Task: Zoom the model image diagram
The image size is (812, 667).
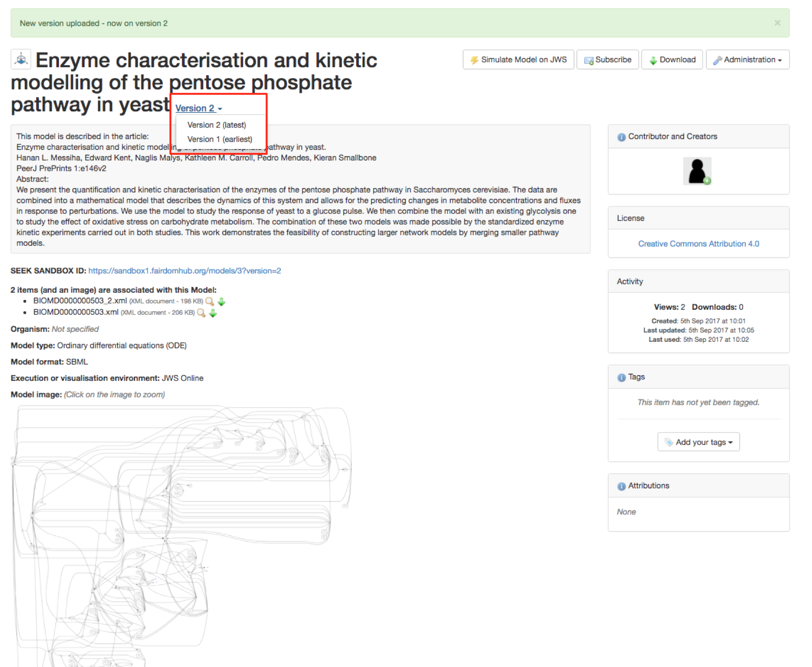Action: coord(181,533)
